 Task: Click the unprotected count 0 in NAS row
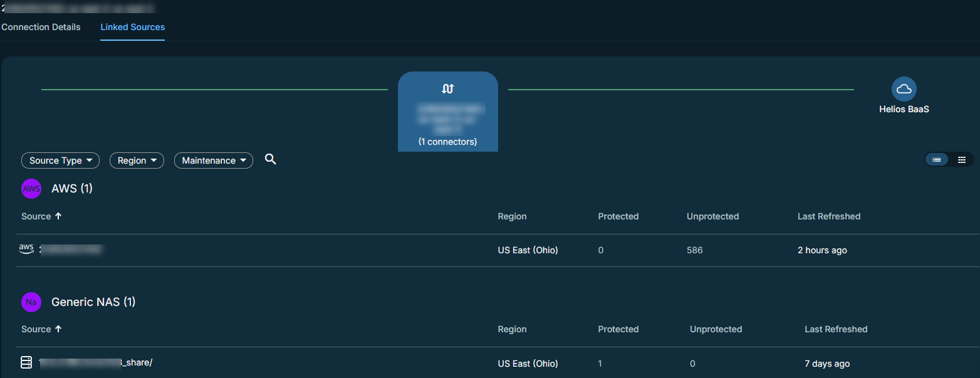692,364
